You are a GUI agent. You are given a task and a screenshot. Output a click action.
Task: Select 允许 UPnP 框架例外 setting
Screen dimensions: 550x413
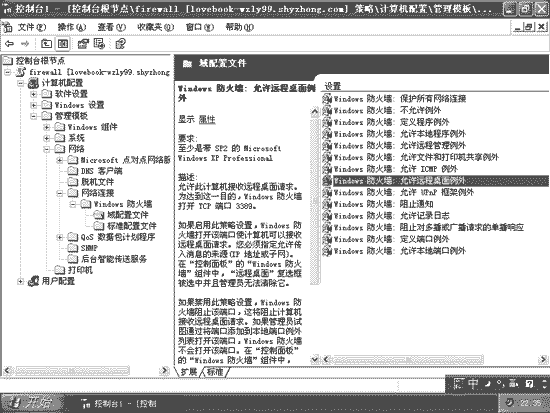click(x=403, y=192)
